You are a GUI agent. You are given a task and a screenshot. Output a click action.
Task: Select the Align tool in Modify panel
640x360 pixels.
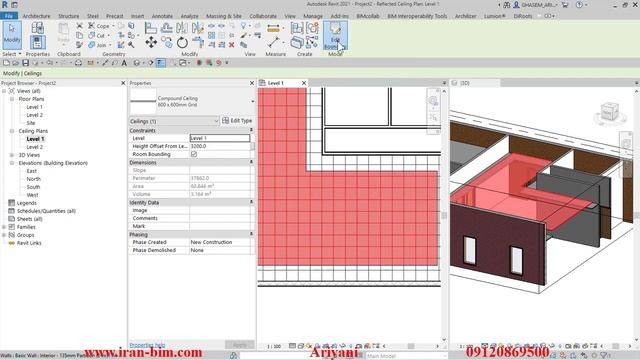pyautogui.click(x=151, y=28)
